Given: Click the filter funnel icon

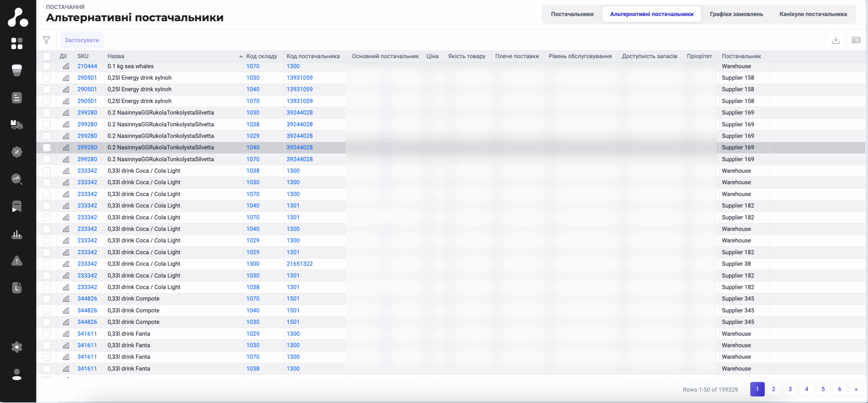Looking at the screenshot, I should click(46, 40).
